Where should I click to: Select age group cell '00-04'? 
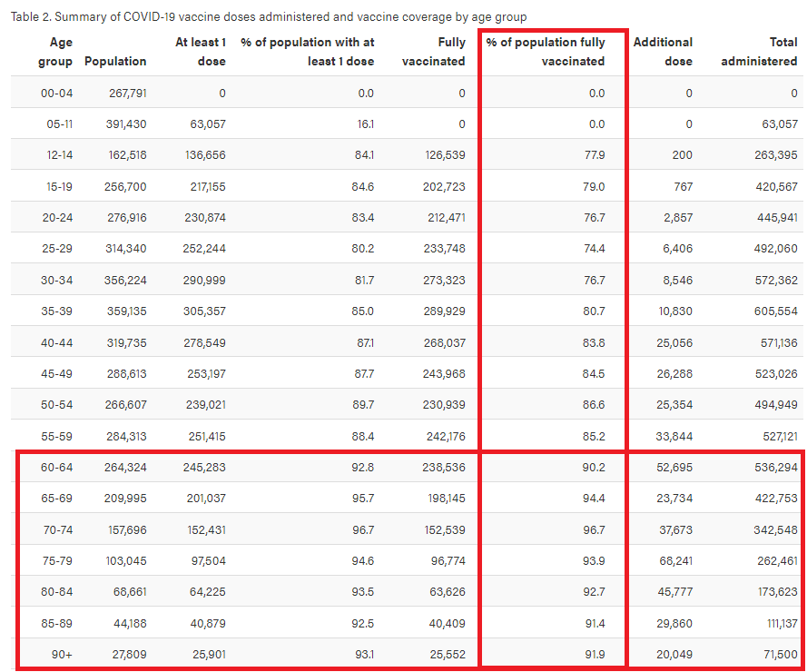click(x=56, y=94)
